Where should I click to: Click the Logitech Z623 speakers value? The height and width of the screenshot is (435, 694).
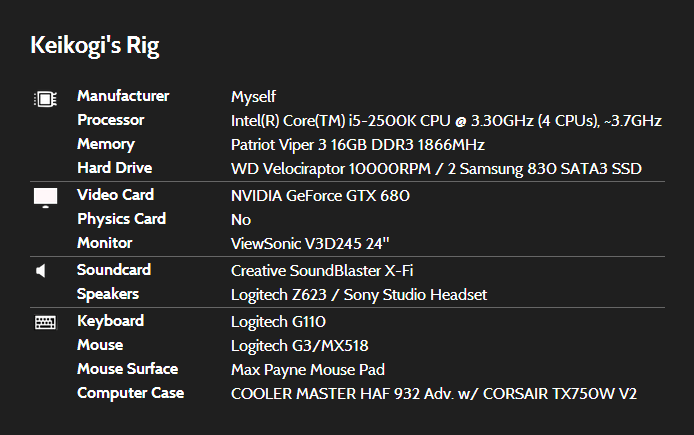coord(359,294)
